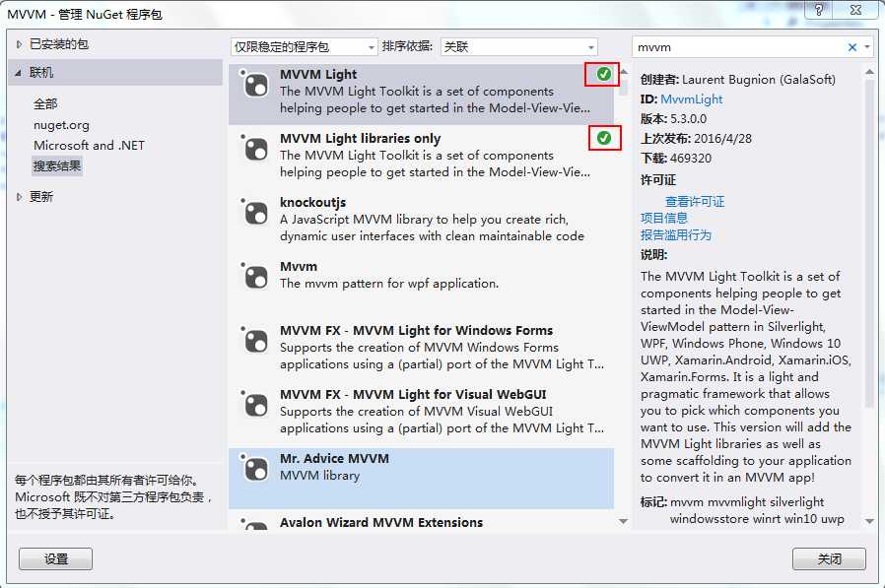Open the MvvmLight ID link
The height and width of the screenshot is (588, 885).
(692, 99)
